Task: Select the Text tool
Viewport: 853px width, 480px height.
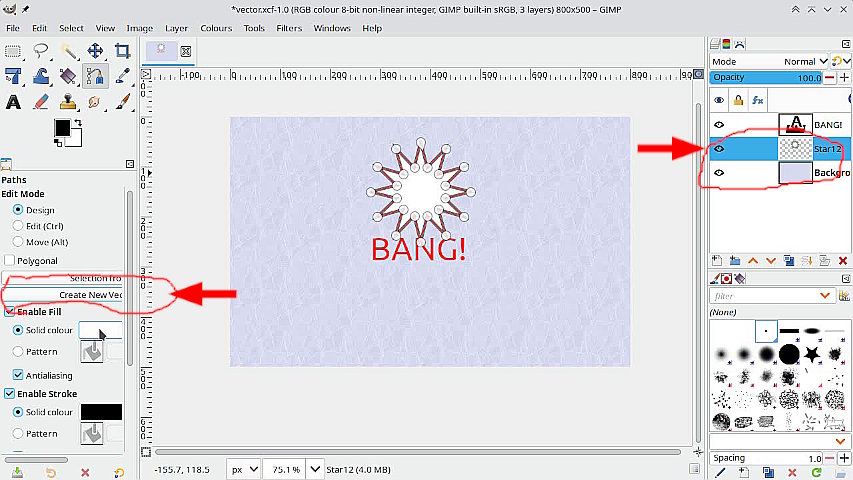Action: pyautogui.click(x=13, y=102)
